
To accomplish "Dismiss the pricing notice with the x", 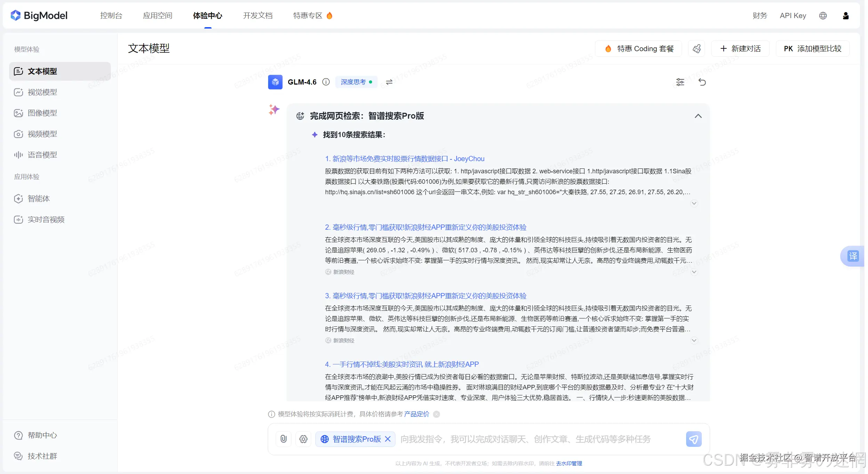I will click(x=436, y=414).
